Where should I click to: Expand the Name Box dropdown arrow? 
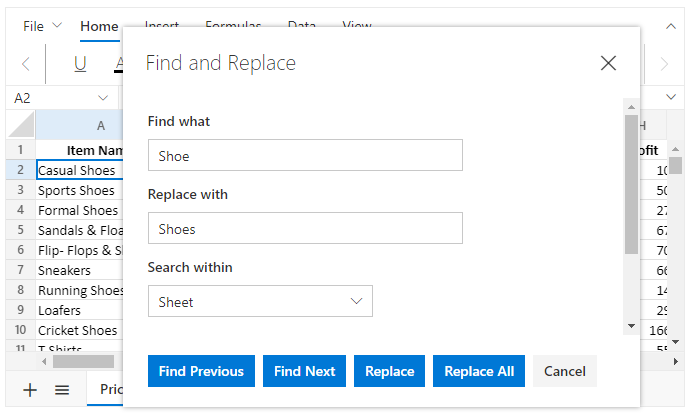coord(103,98)
